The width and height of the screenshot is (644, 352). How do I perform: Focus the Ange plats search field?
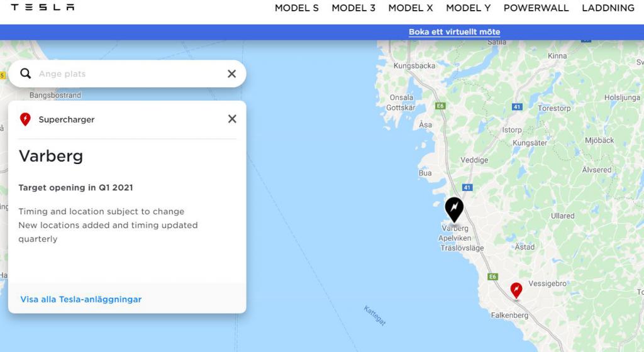(x=126, y=74)
